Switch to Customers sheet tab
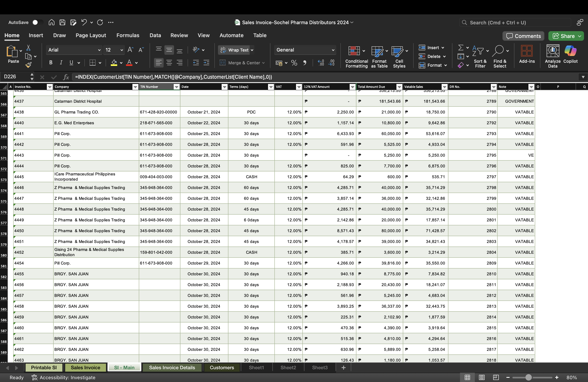This screenshot has height=382, width=588. [x=222, y=367]
